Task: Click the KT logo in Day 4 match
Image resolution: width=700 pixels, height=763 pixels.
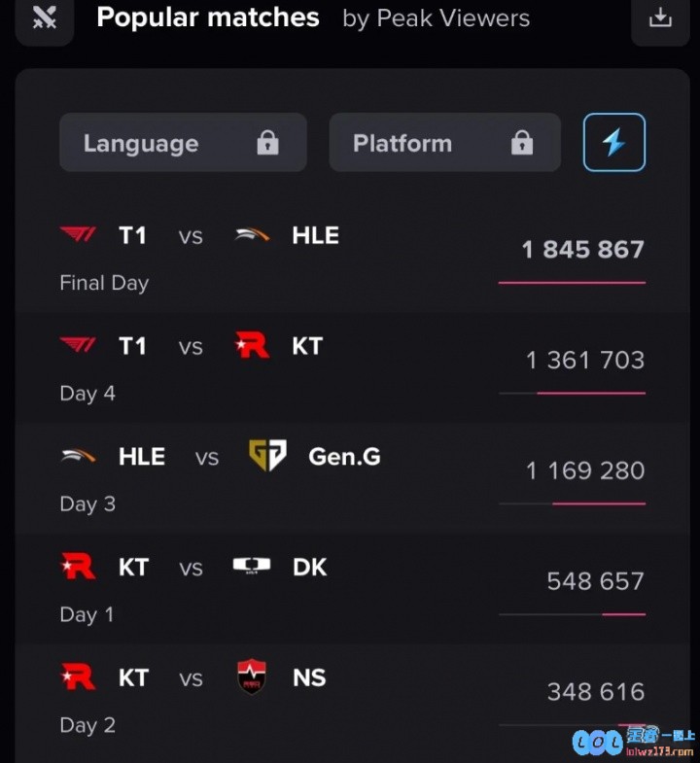Action: pos(252,345)
